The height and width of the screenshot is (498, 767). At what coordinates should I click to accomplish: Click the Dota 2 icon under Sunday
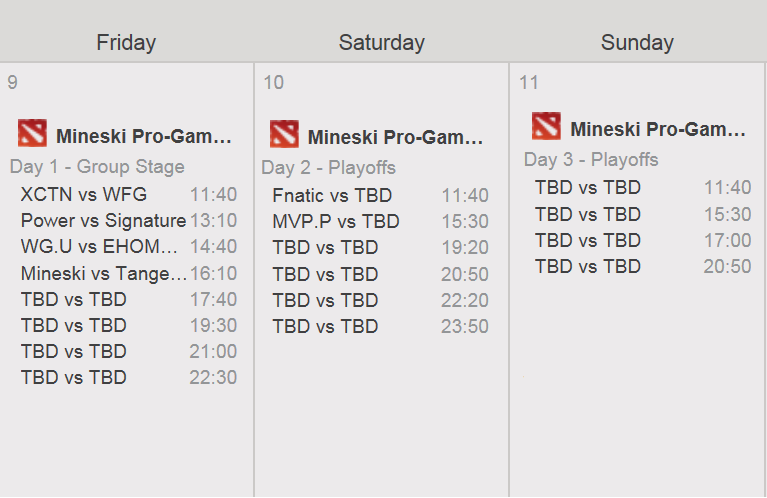(x=546, y=126)
